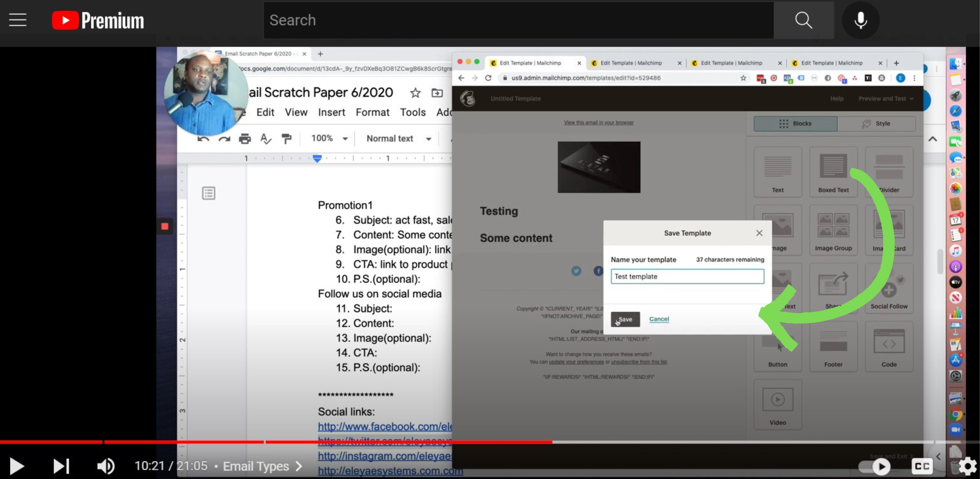Open the YouTube hamburger guide menu
Screen dimensions: 980x479
coord(17,20)
